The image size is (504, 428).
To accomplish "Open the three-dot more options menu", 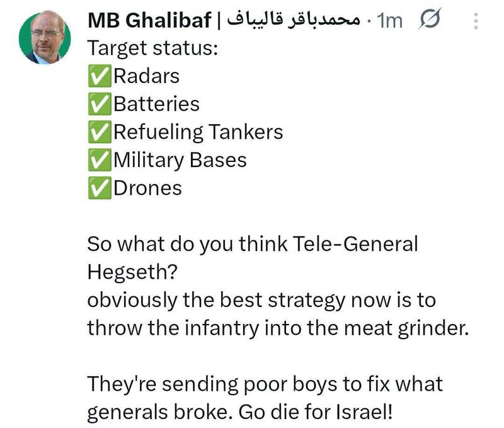I will coord(476,22).
